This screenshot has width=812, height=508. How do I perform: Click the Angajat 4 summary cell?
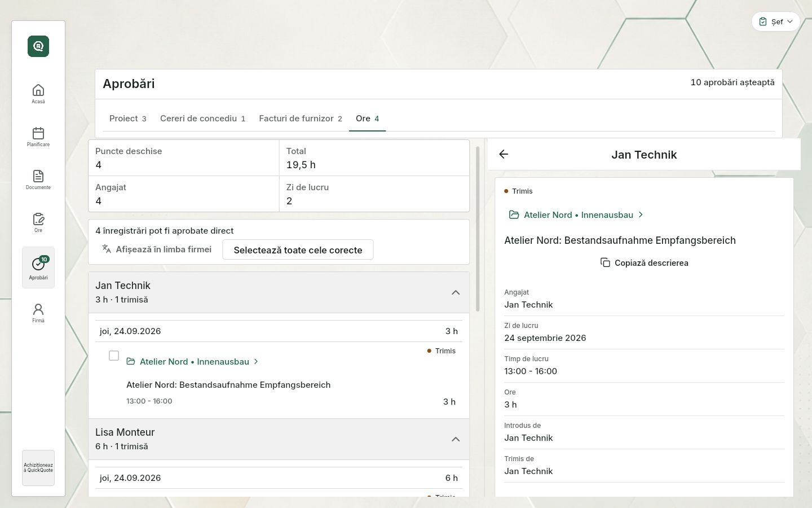click(183, 194)
